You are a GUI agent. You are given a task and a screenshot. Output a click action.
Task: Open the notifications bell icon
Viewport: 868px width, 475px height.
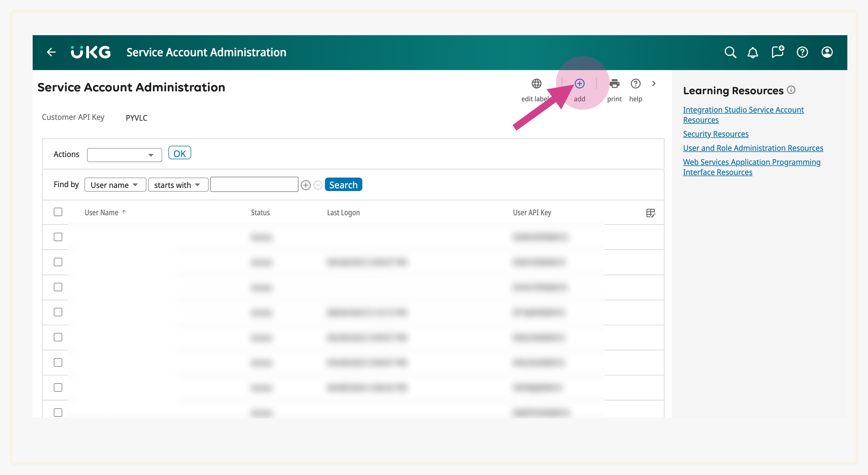753,53
